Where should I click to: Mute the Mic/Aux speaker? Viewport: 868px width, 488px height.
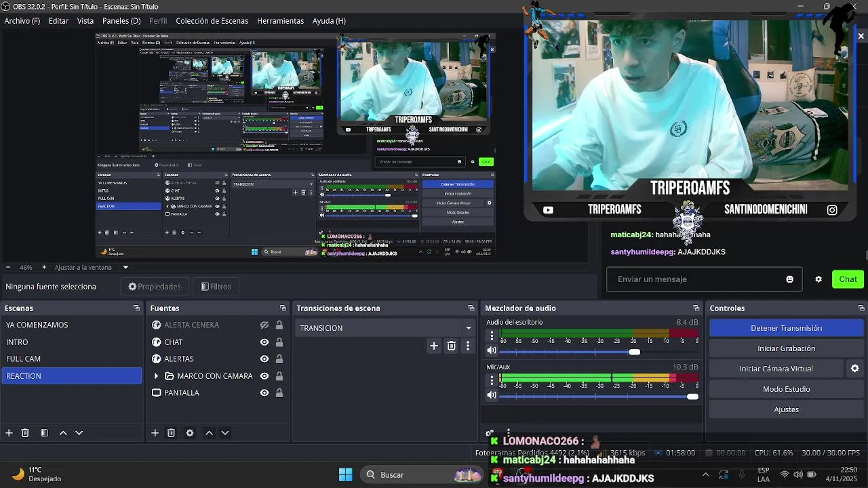click(492, 396)
